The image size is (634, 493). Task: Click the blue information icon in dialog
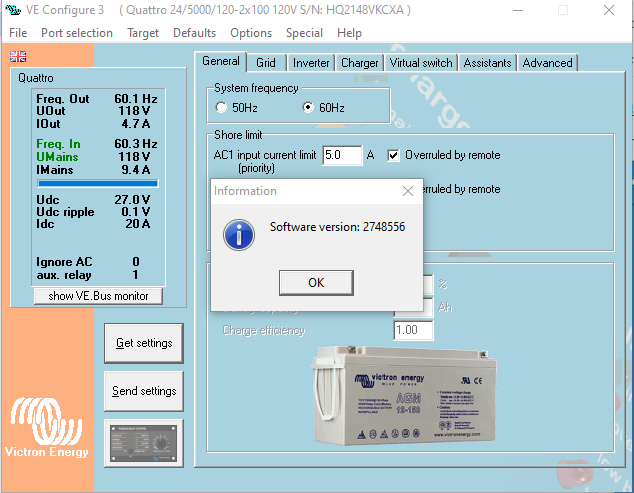pos(239,235)
